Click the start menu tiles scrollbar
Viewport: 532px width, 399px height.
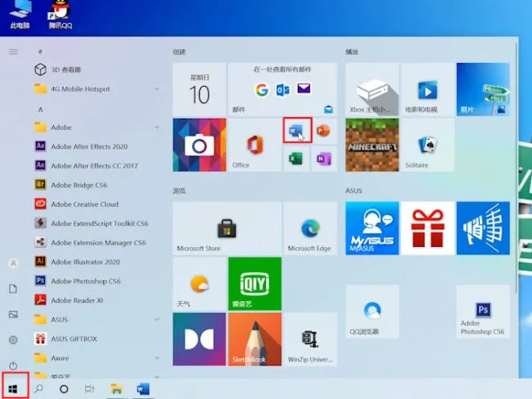point(516,169)
